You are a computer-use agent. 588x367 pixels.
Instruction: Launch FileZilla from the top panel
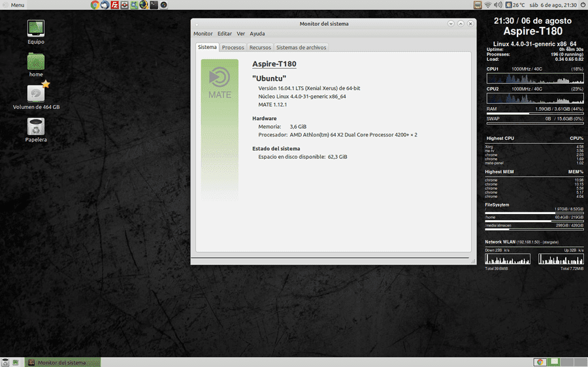pyautogui.click(x=115, y=5)
